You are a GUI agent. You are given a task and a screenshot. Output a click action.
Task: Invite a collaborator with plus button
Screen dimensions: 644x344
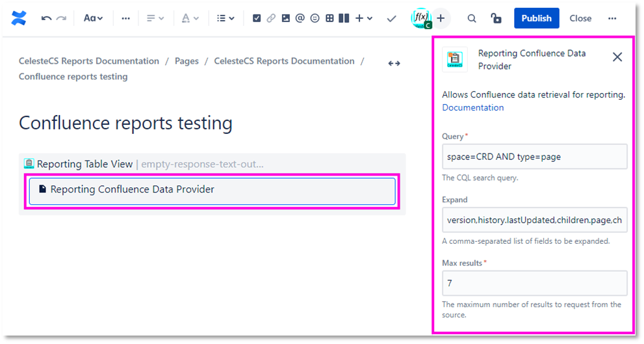pyautogui.click(x=441, y=18)
